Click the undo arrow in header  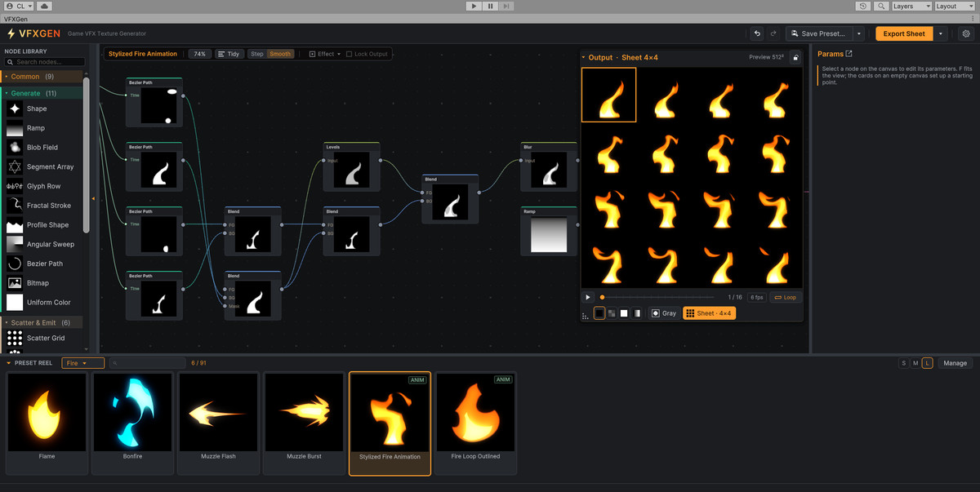(x=757, y=33)
